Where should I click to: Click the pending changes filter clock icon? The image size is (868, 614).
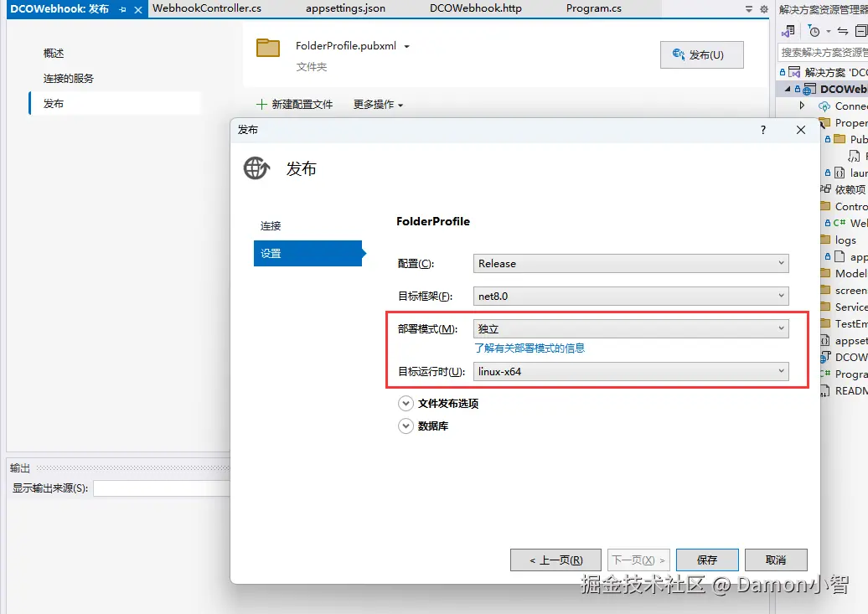tap(814, 31)
